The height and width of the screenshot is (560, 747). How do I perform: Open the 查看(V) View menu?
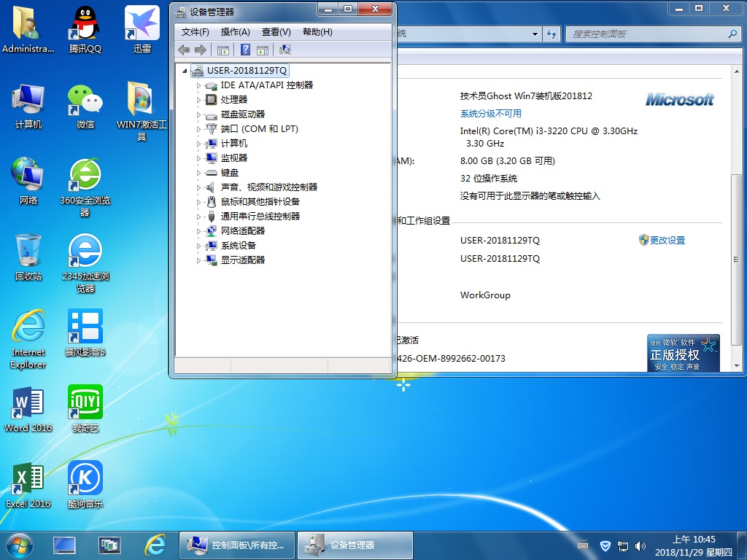[x=276, y=32]
